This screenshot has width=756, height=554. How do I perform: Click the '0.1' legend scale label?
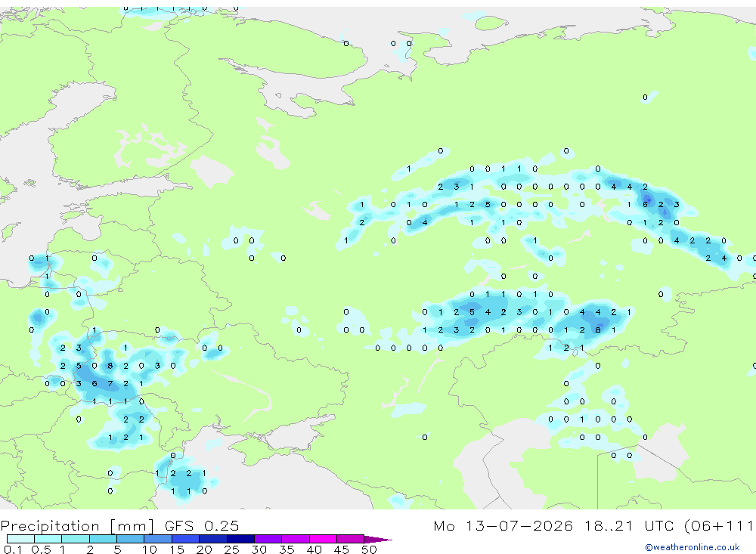(13, 549)
